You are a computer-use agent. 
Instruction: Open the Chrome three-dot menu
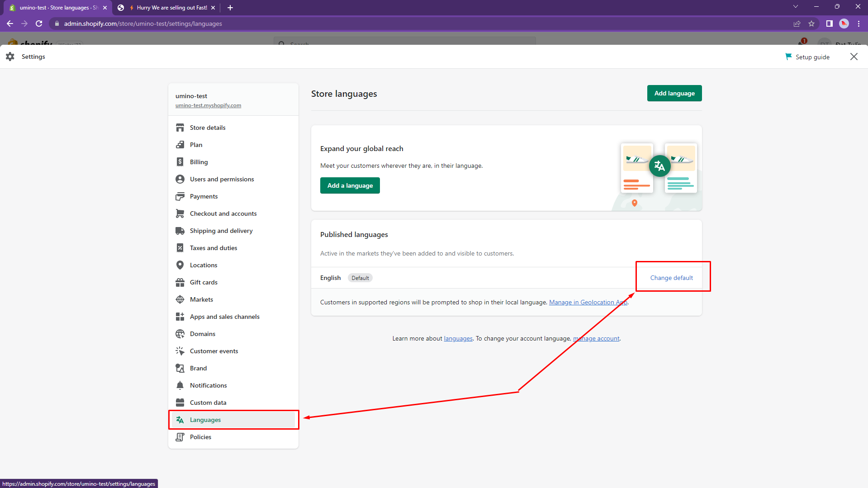point(859,24)
